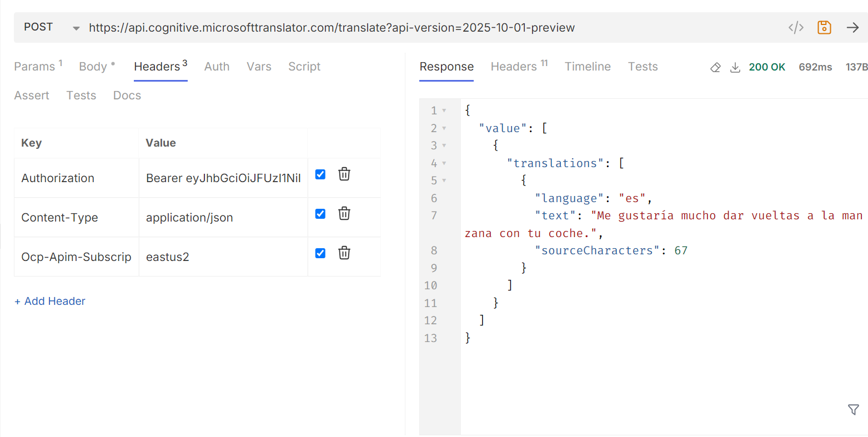Edit the application/json value cell

pos(223,218)
